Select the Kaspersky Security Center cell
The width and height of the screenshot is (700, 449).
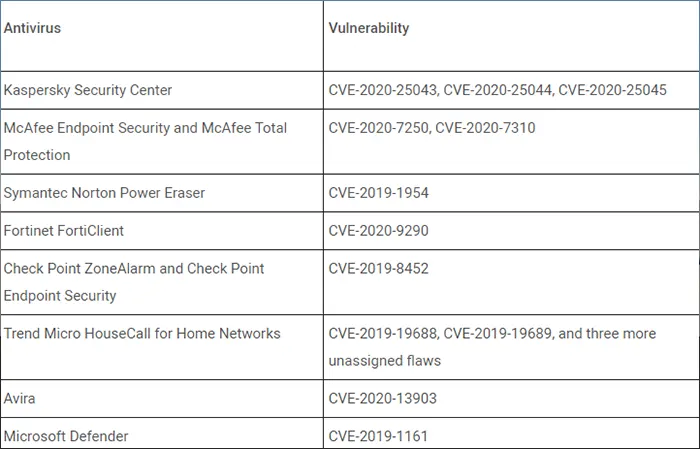[162, 90]
